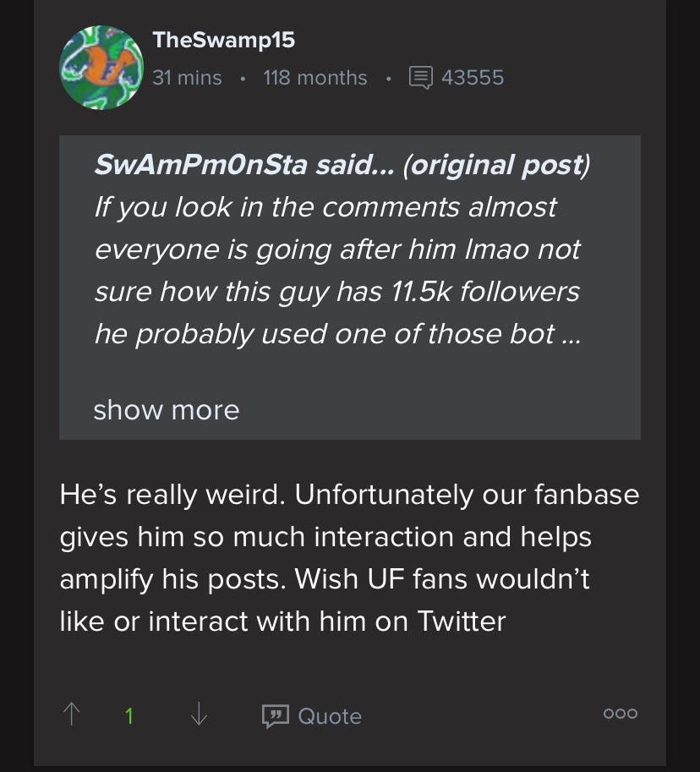Click the speech bubble icon next to 43555
The height and width of the screenshot is (772, 700).
coord(420,77)
